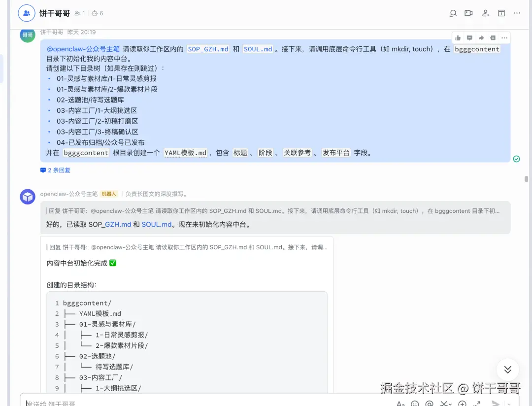
Task: Click code line 4 1-日常灵感剪报/
Action: [x=122, y=335]
